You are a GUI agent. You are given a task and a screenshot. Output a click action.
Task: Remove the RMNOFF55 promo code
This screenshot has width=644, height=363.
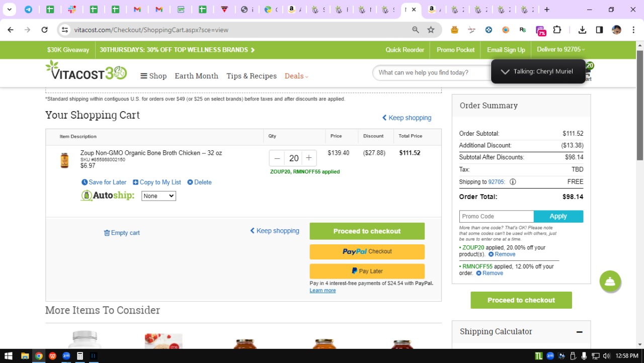[490, 274]
